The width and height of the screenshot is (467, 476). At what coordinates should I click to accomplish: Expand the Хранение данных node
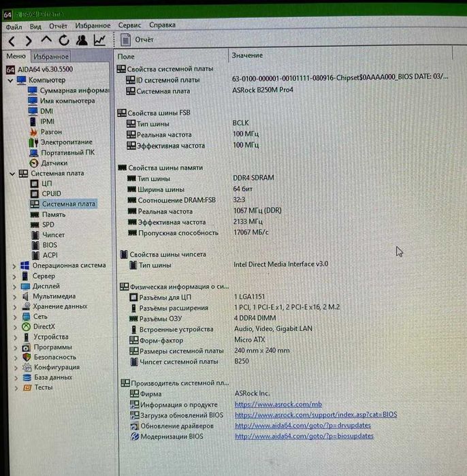(x=14, y=307)
